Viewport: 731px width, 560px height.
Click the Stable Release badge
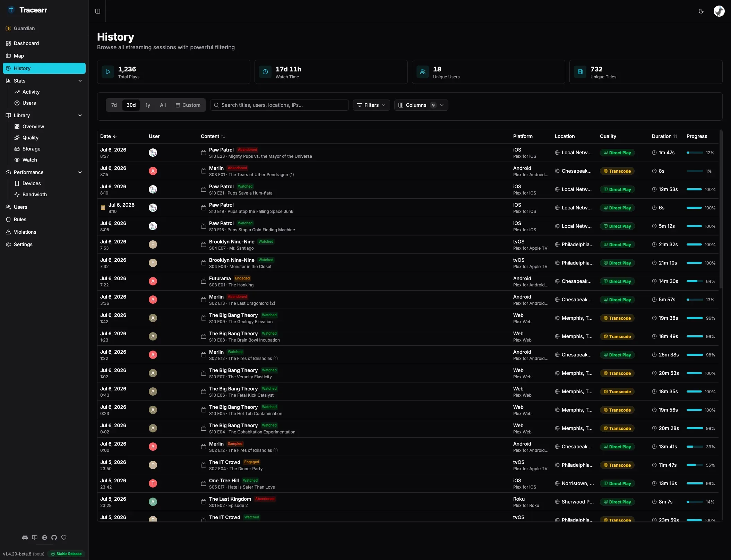pos(67,554)
